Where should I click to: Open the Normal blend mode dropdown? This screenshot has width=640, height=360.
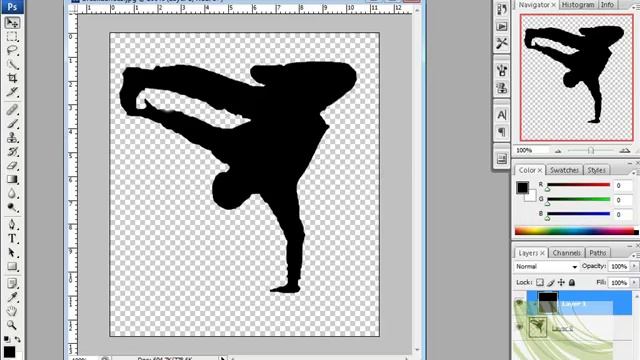[x=546, y=267]
